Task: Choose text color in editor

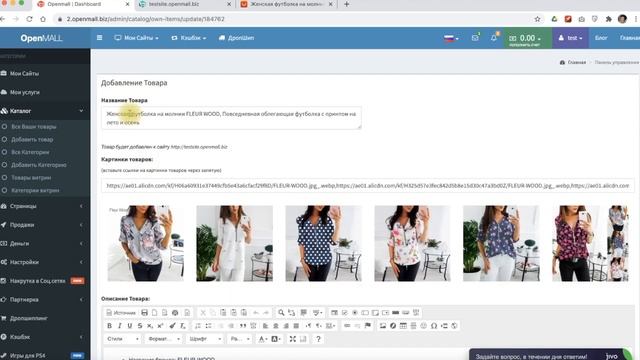Action: (262, 339)
